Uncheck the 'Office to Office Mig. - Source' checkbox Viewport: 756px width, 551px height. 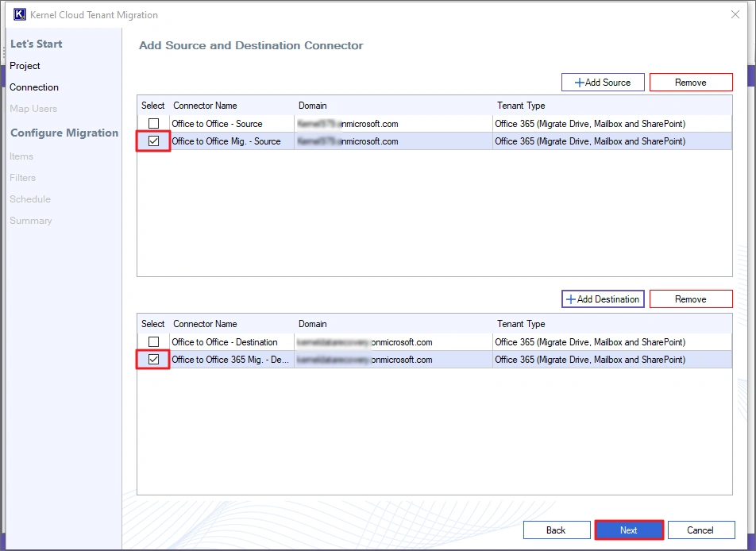(152, 141)
